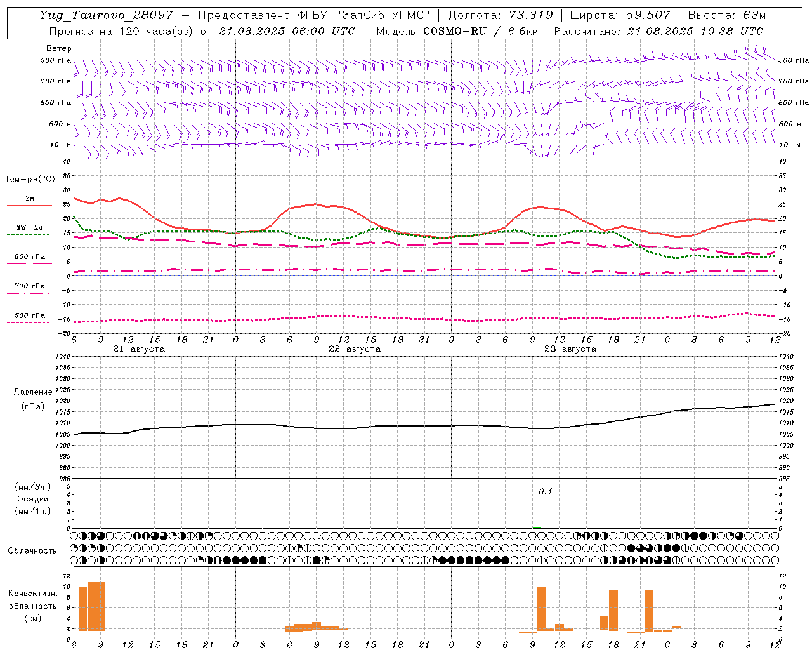The image size is (812, 650).
Task: Click the Давление panel label
Action: point(33,392)
